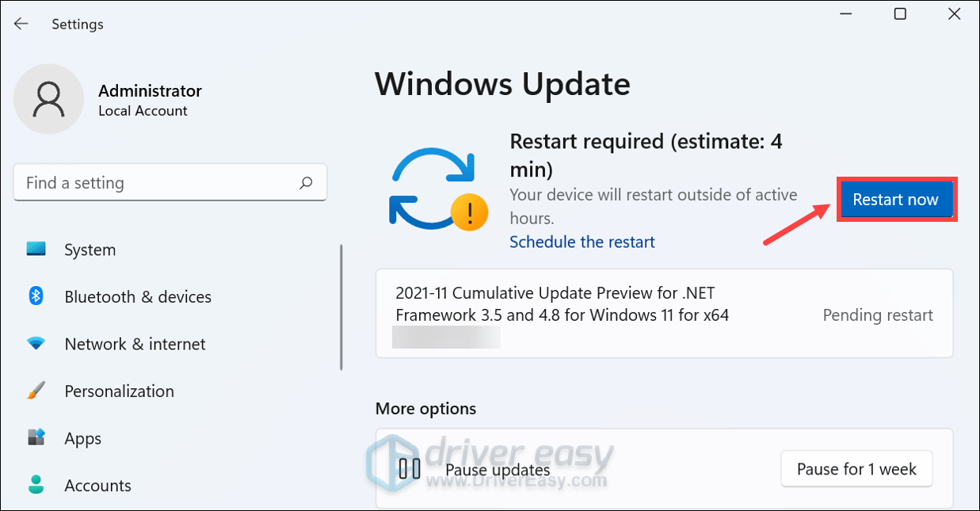Image resolution: width=980 pixels, height=511 pixels.
Task: Click the sidebar vertical scrollbar
Action: (x=341, y=307)
